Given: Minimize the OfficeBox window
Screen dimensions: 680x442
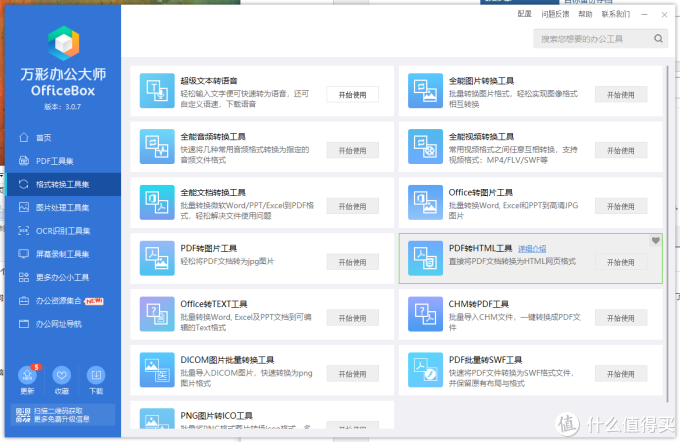Looking at the screenshot, I should (x=644, y=14).
